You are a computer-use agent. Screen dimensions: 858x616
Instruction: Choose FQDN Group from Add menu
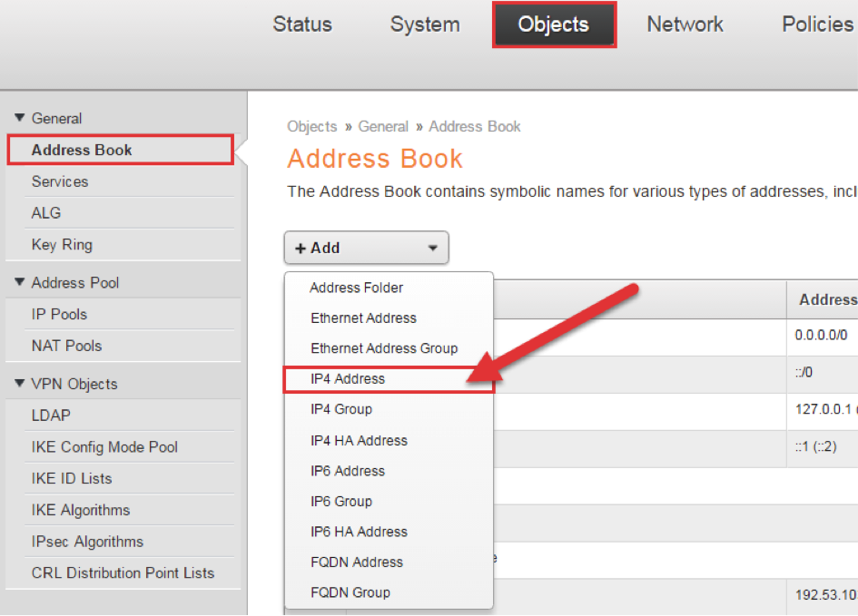[x=390, y=592]
